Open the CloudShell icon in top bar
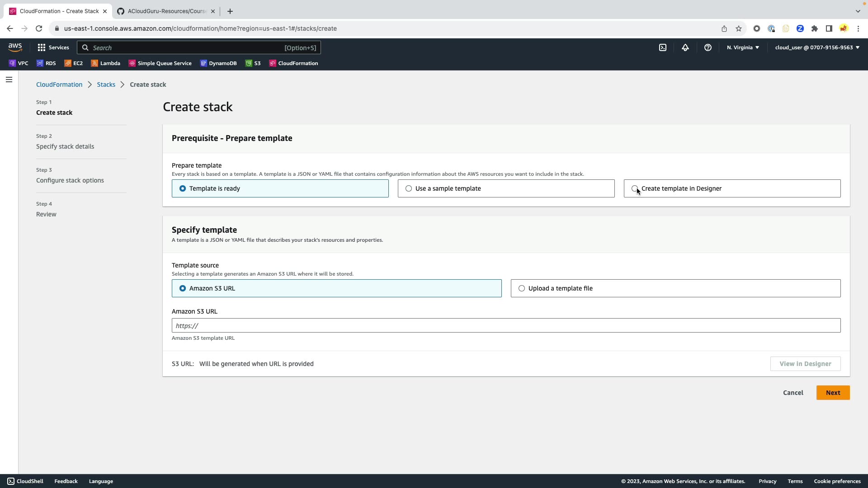868x488 pixels. coord(662,47)
